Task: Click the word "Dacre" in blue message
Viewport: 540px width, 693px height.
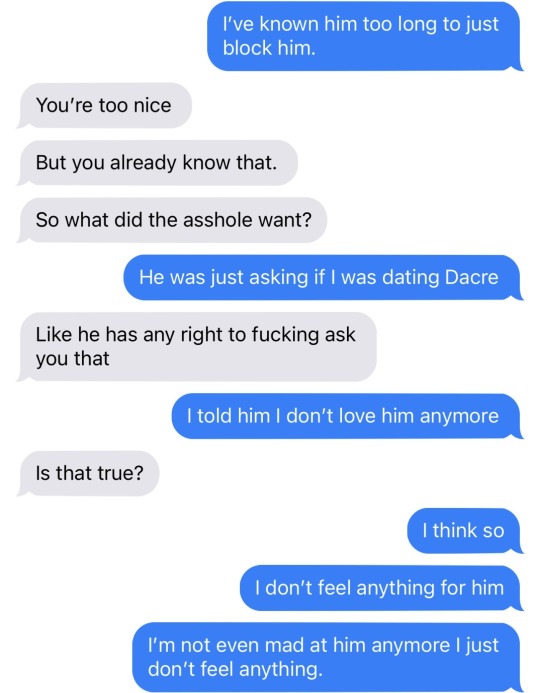Action: tap(472, 278)
